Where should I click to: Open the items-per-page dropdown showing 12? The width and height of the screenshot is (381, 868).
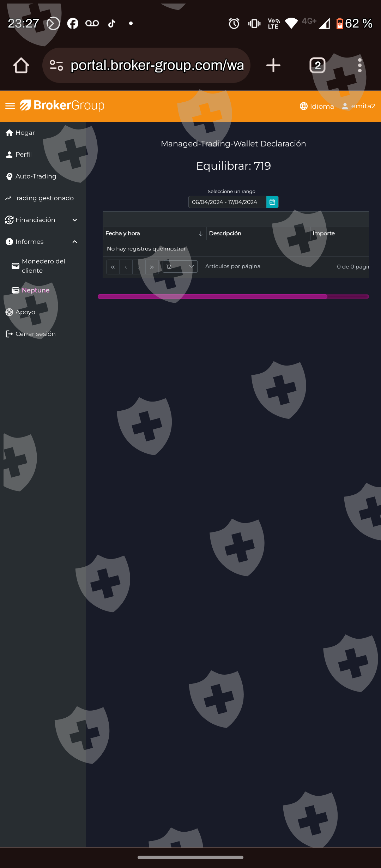pos(180,267)
